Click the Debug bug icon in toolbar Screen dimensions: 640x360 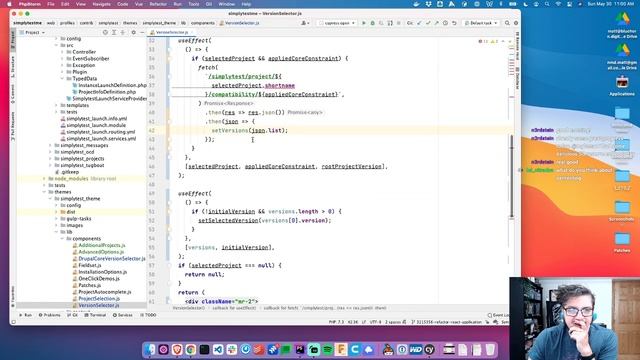coord(372,23)
